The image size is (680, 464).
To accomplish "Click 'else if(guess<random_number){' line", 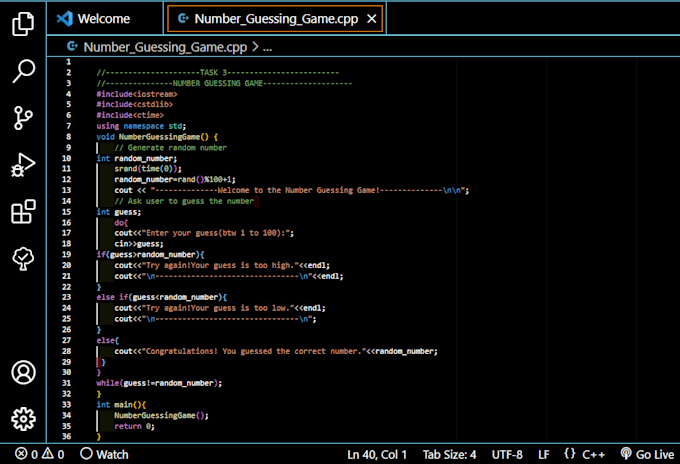I will click(x=161, y=297).
